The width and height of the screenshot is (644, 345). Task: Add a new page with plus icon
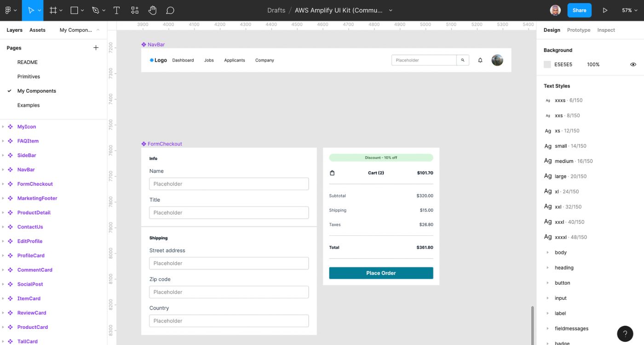click(96, 48)
